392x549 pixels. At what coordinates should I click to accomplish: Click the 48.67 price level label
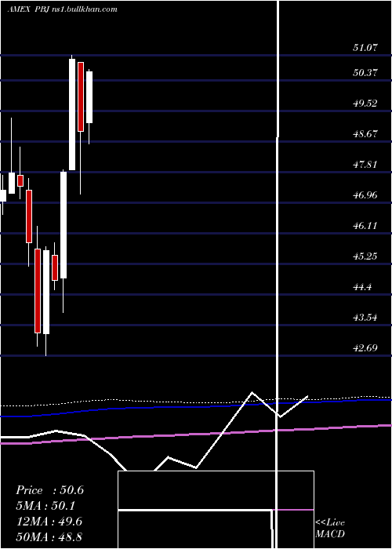click(365, 134)
